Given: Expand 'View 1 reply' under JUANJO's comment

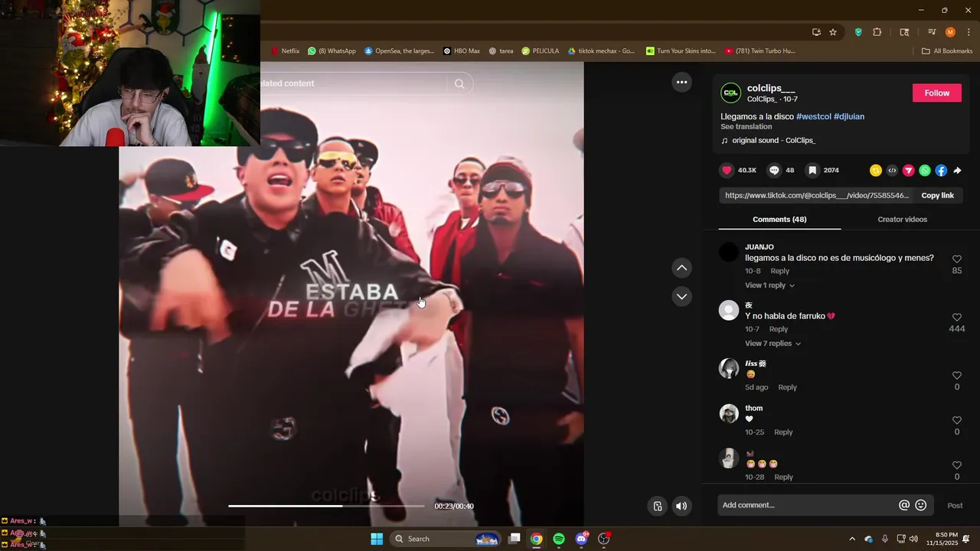Looking at the screenshot, I should coord(769,285).
